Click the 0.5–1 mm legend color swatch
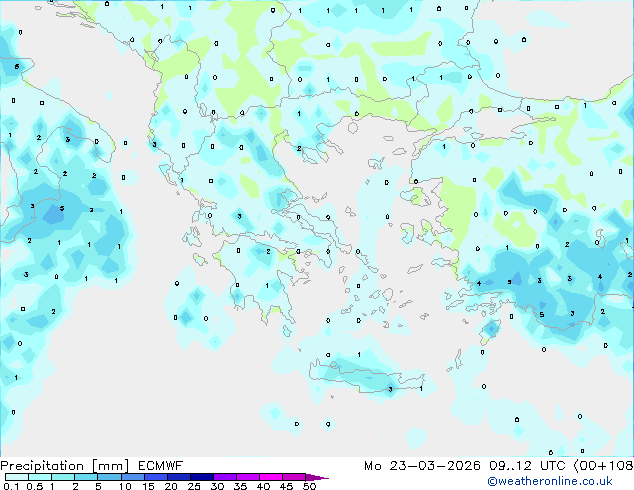The image size is (634, 490). tap(40, 477)
